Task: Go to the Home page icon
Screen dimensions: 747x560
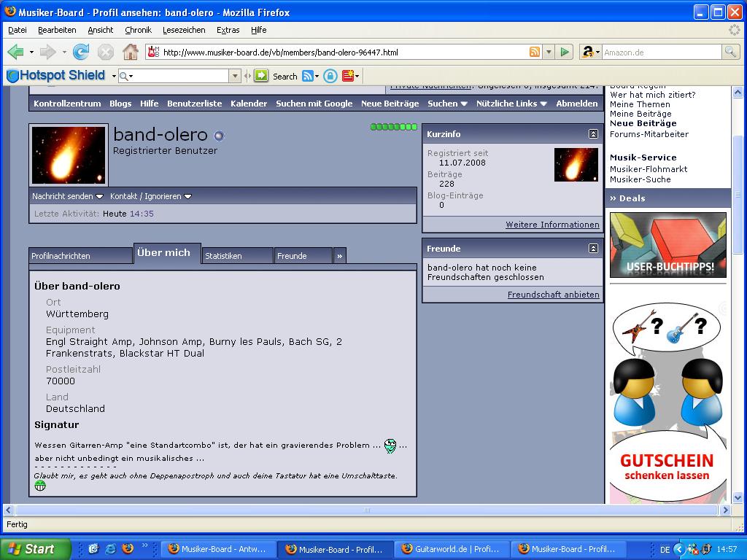Action: tap(130, 52)
